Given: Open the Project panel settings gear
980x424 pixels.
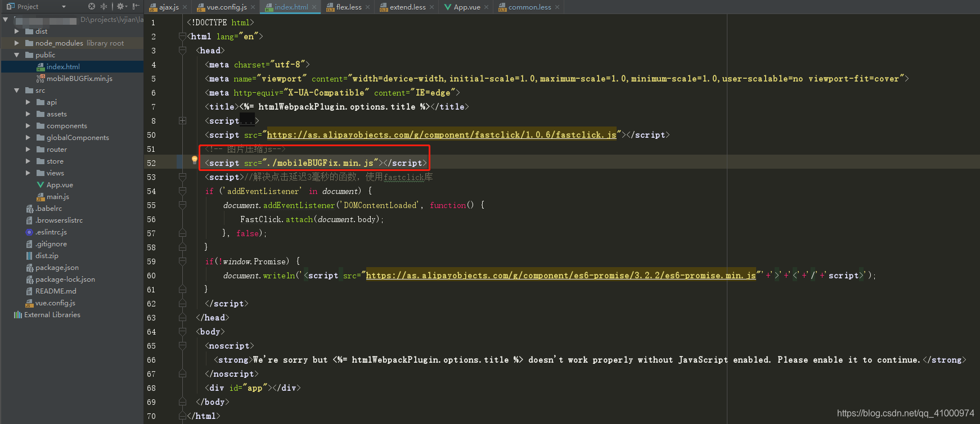Looking at the screenshot, I should point(121,7).
